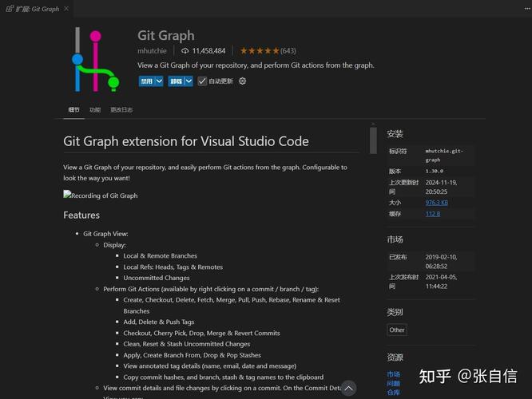Click the 2024-11-19 last updated value

pyautogui.click(x=441, y=187)
